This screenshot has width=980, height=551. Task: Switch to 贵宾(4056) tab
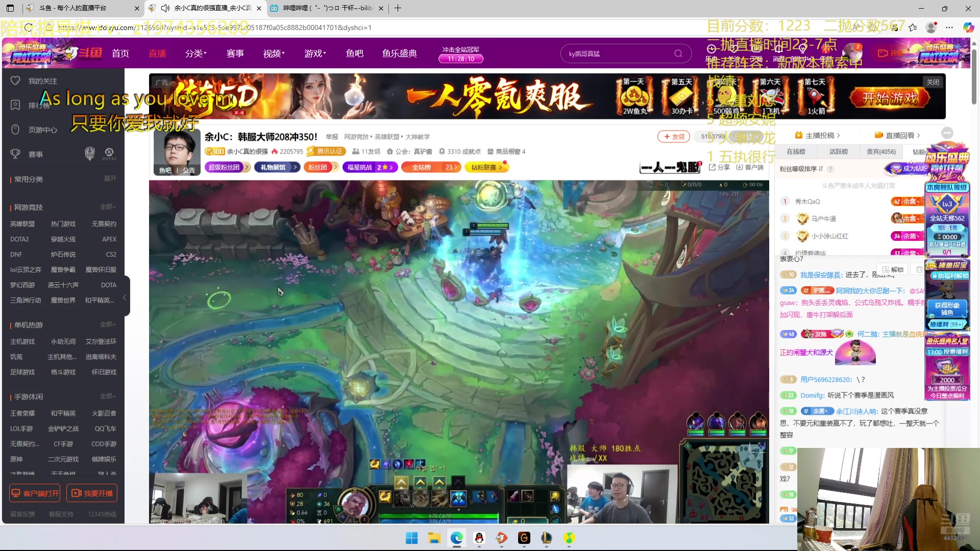[881, 152]
